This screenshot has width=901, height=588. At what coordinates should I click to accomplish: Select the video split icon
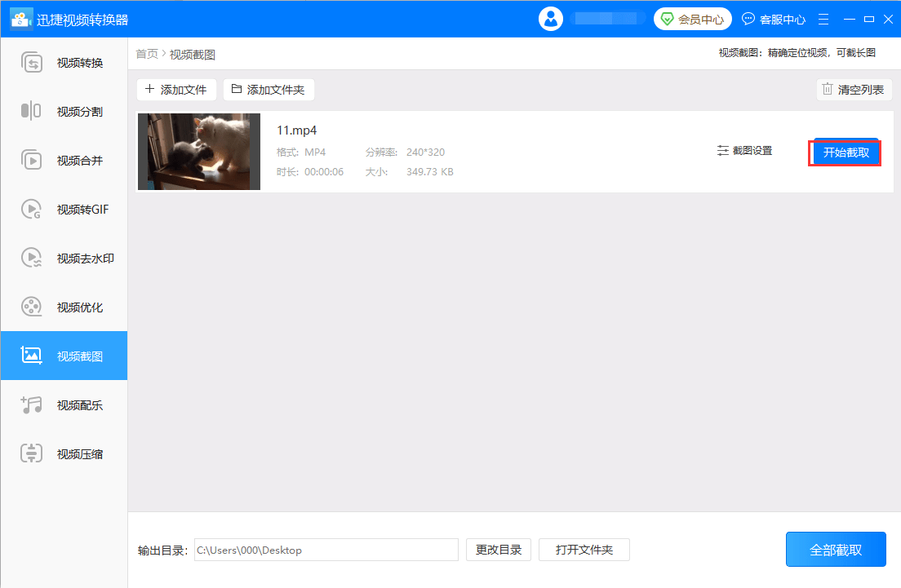(x=31, y=112)
